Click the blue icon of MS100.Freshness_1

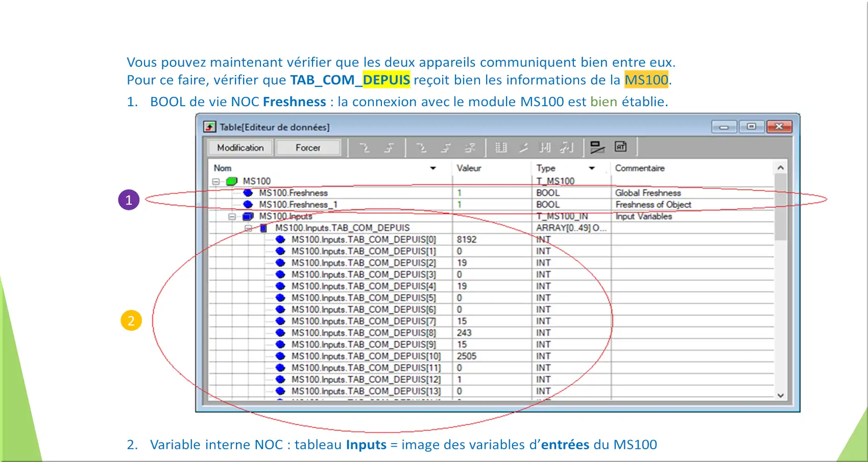click(x=248, y=205)
